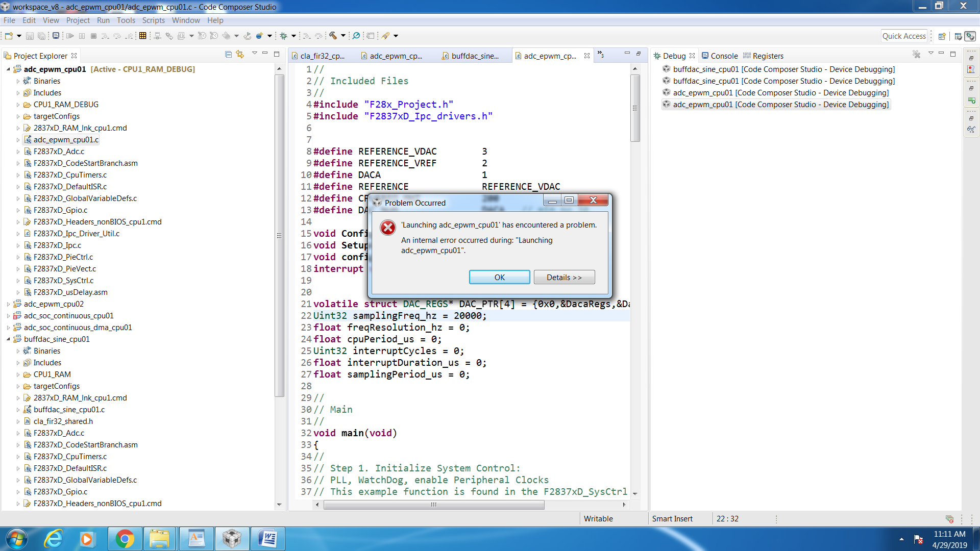Expand the CPU1_RAM_DEBUG folder

pos(18,105)
